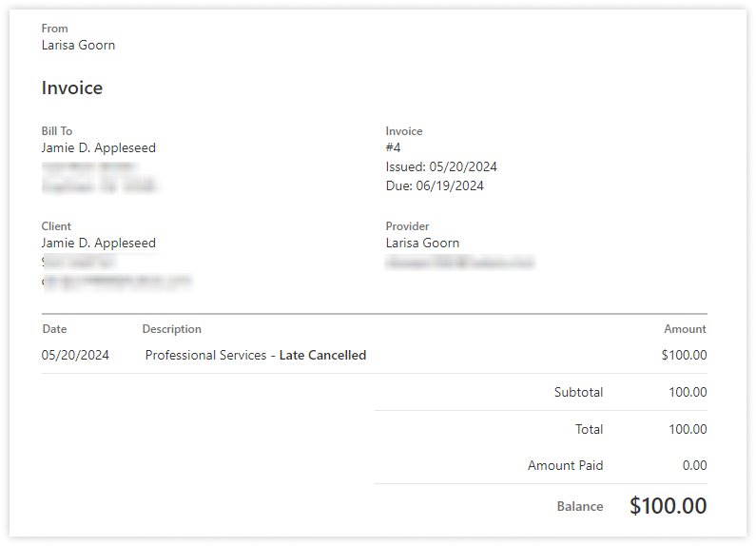Click Jamie D. Appleseed under Client
Image resolution: width=756 pixels, height=546 pixels.
coord(98,244)
